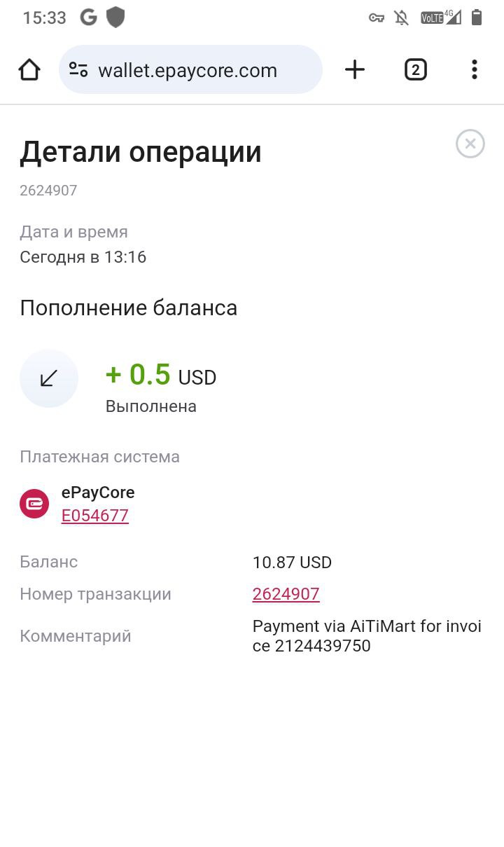This screenshot has width=504, height=847.
Task: Tap the shield icon in status bar
Action: pyautogui.click(x=115, y=18)
